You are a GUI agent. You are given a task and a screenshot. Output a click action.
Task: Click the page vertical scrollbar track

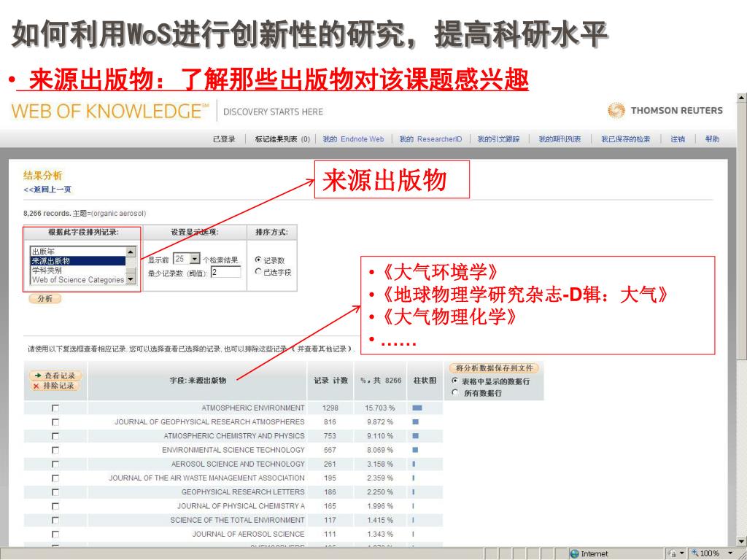(x=742, y=437)
